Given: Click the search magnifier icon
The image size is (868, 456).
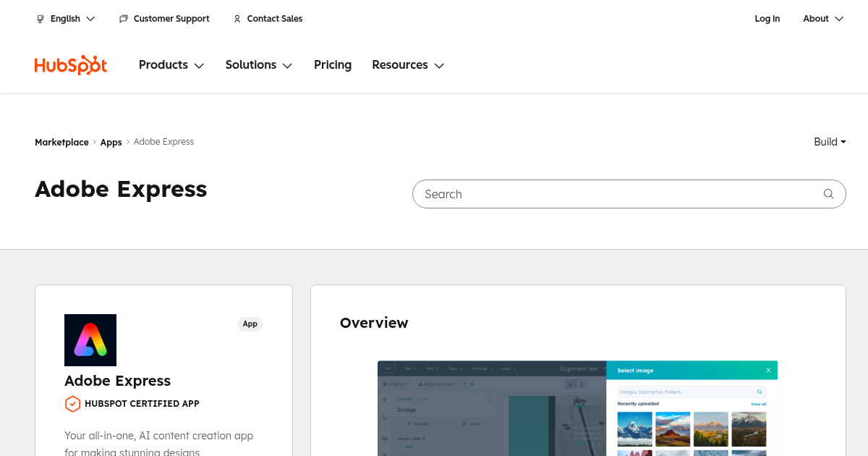Looking at the screenshot, I should pos(828,194).
